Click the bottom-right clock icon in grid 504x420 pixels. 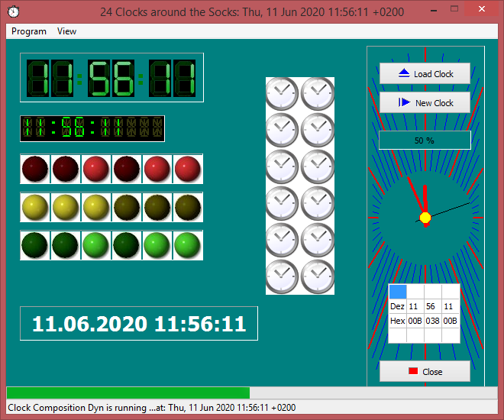(317, 276)
